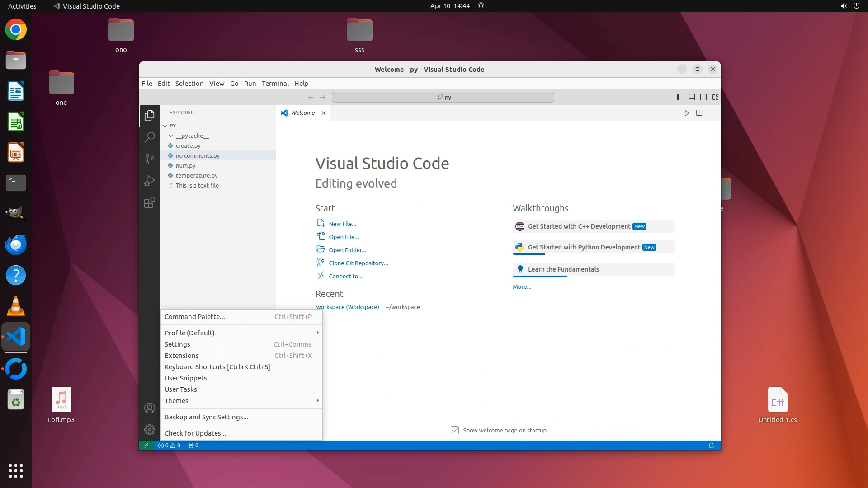
Task: Click the Accounts icon in activity bar
Action: 150,408
